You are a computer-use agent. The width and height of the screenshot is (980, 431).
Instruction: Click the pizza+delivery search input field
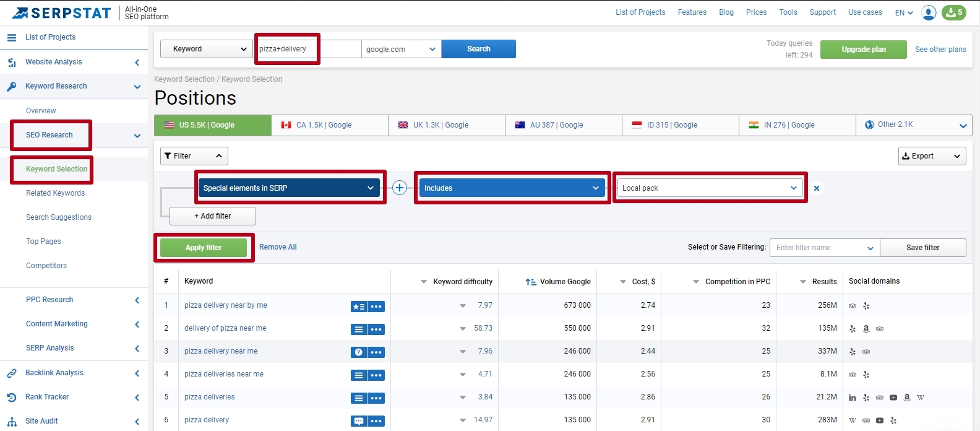tap(307, 49)
